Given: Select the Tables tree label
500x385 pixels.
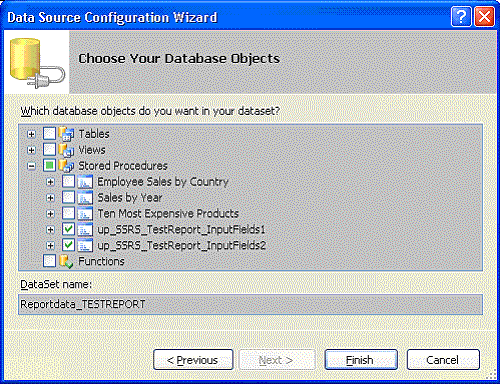Looking at the screenshot, I should (94, 134).
